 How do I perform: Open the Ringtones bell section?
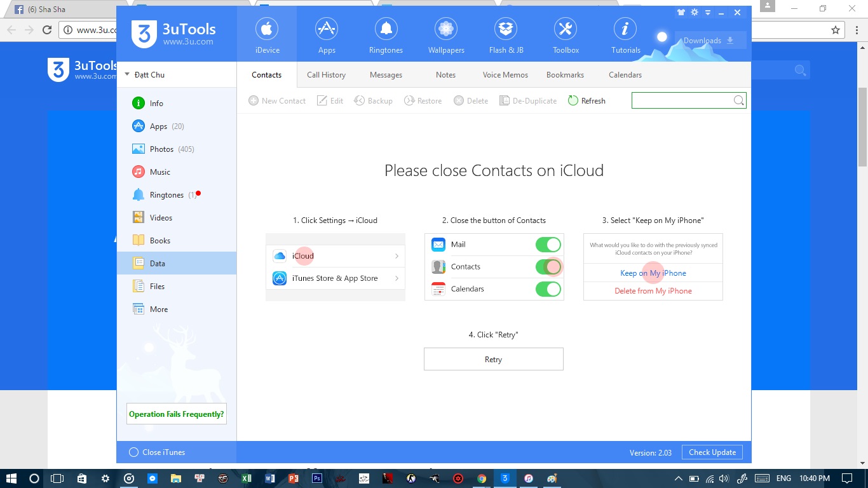point(386,36)
